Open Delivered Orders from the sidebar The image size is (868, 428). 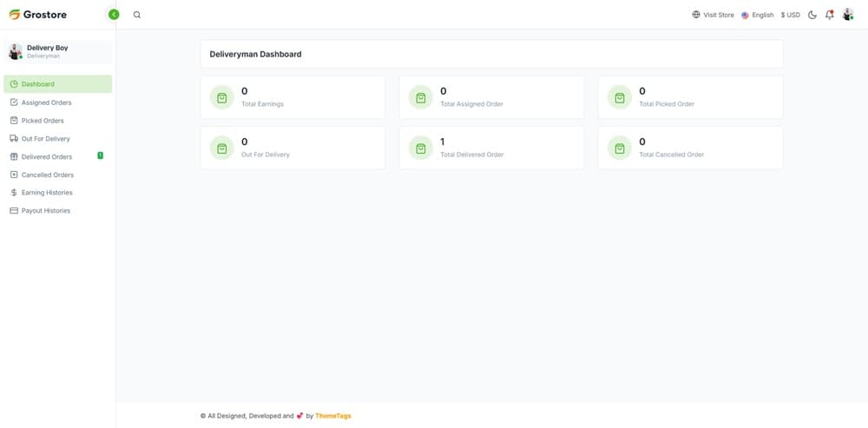(46, 157)
